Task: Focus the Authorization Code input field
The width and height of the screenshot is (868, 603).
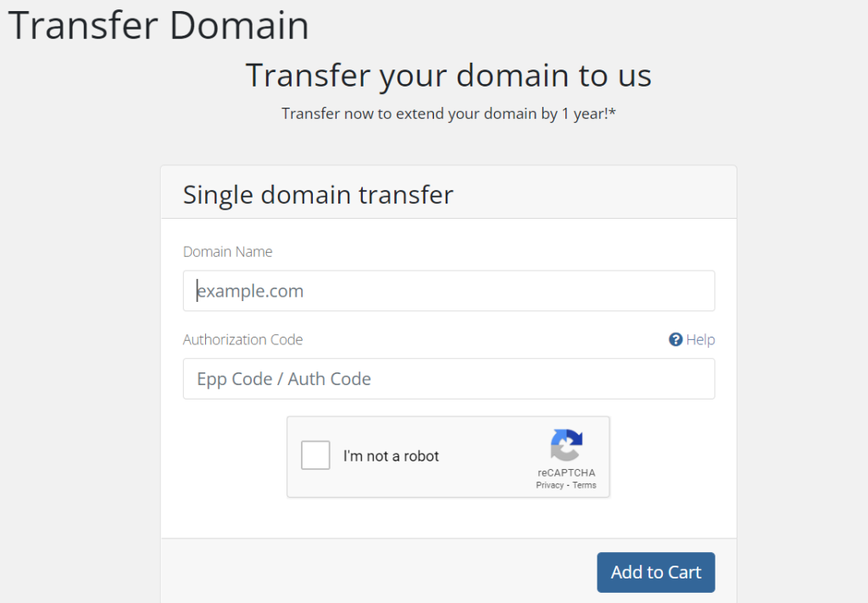Action: tap(448, 379)
